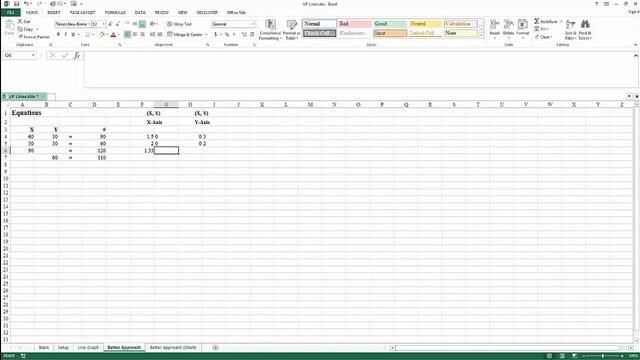Click AutoSum
The height and width of the screenshot is (360, 640).
545,21
